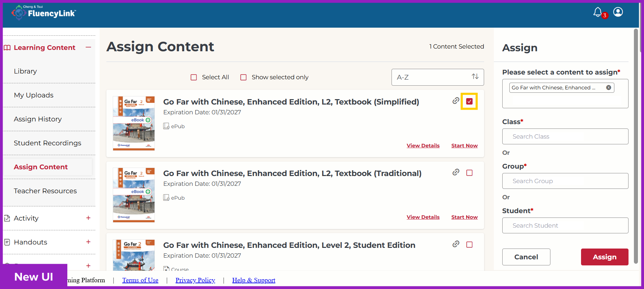This screenshot has width=644, height=289.
Task: View Details for Textbook (Traditional)
Action: [423, 217]
